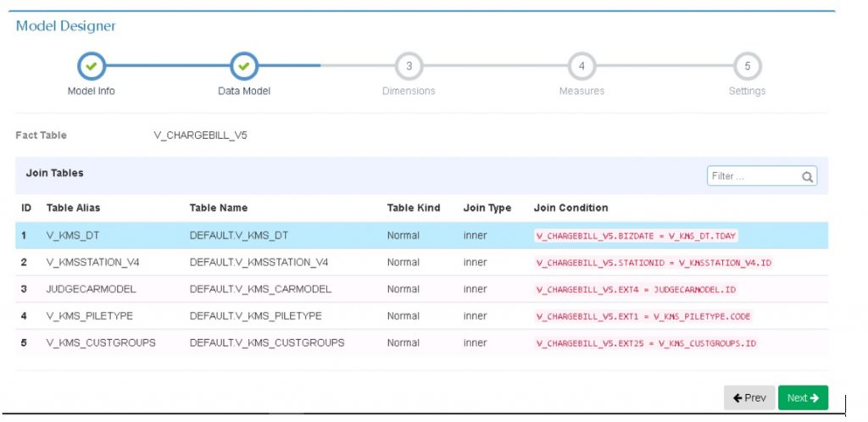Type in the Join Tables Filter field

pos(753,176)
